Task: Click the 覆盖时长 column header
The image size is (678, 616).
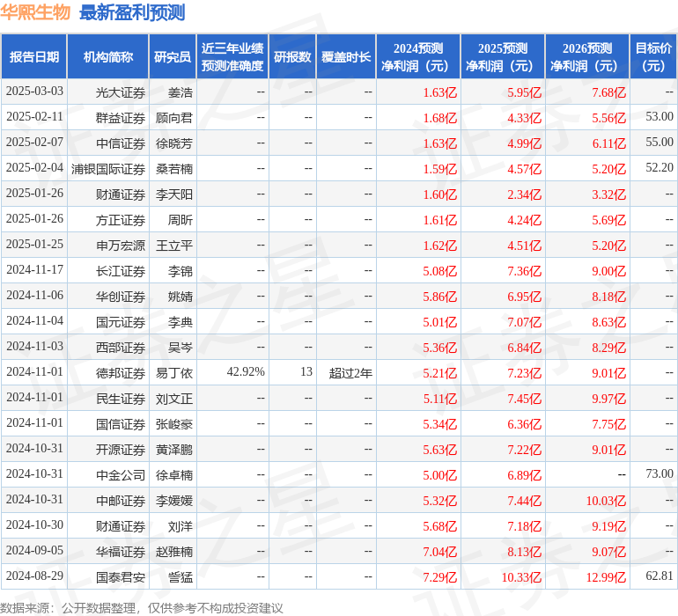Action: [346, 56]
